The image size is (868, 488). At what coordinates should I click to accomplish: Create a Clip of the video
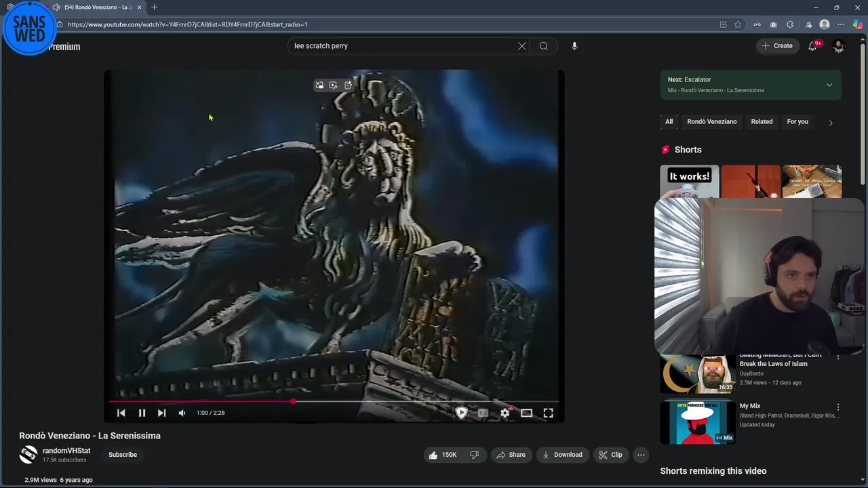click(610, 455)
